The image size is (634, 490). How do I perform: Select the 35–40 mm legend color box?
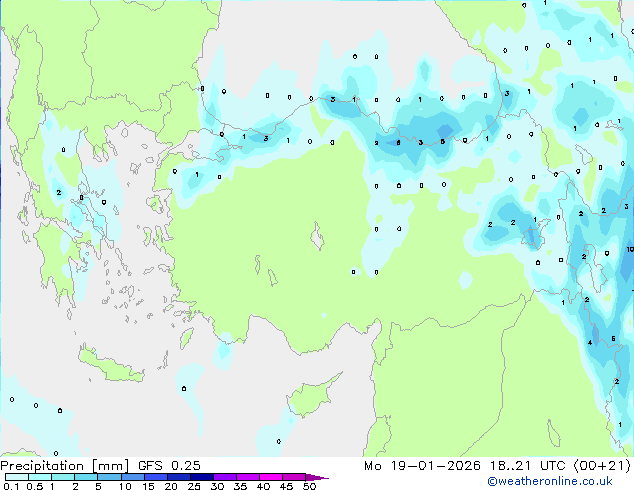click(x=247, y=477)
